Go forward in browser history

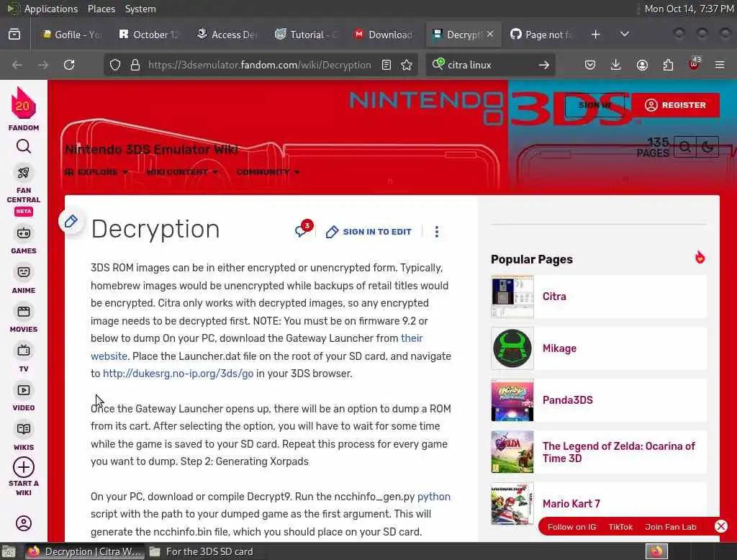pyautogui.click(x=43, y=65)
